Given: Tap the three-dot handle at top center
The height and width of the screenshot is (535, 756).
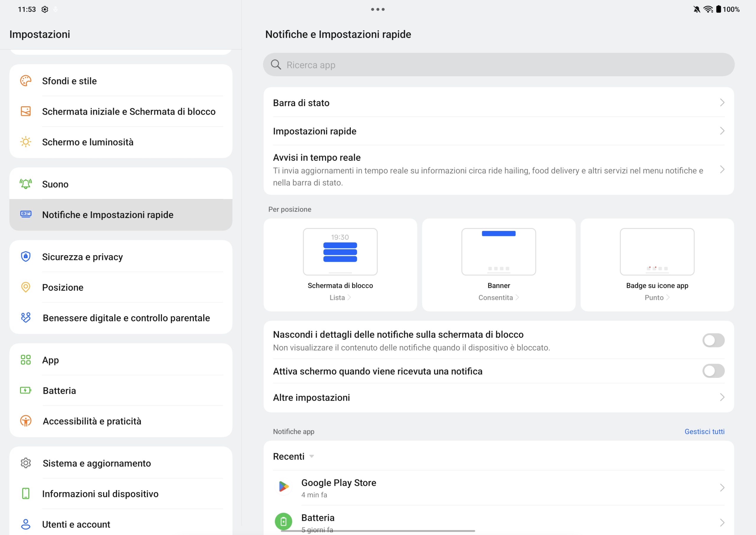Looking at the screenshot, I should (378, 9).
